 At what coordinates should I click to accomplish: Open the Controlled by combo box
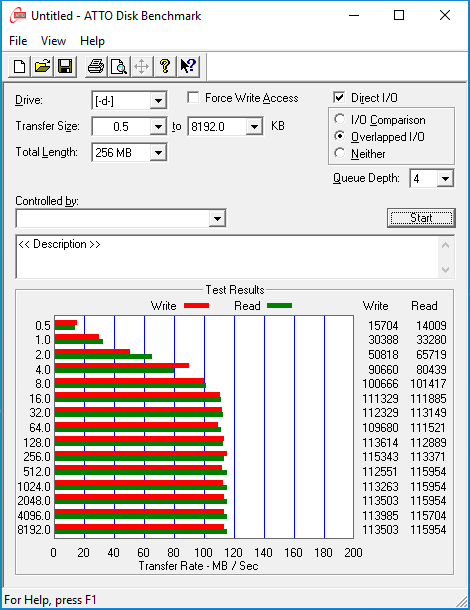click(121, 218)
